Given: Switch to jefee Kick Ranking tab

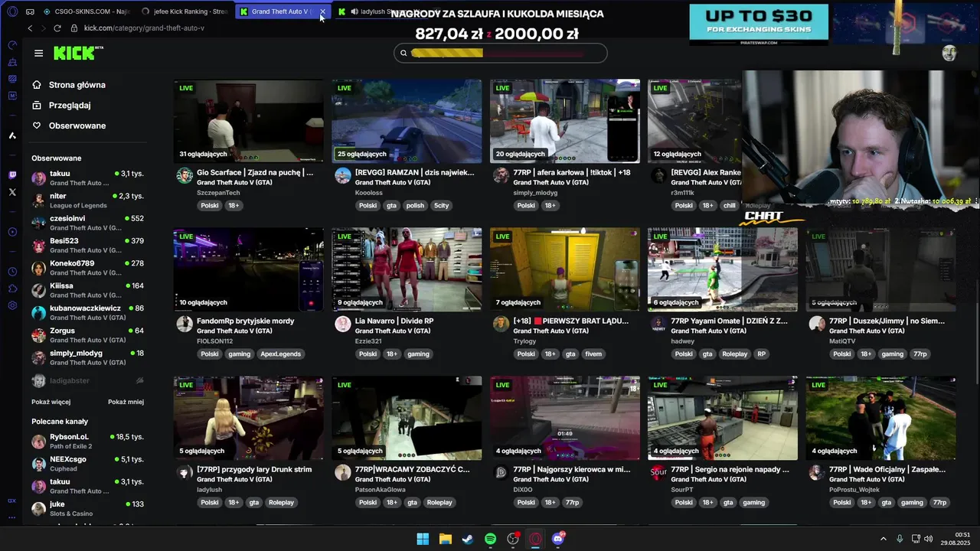Looking at the screenshot, I should (x=185, y=11).
